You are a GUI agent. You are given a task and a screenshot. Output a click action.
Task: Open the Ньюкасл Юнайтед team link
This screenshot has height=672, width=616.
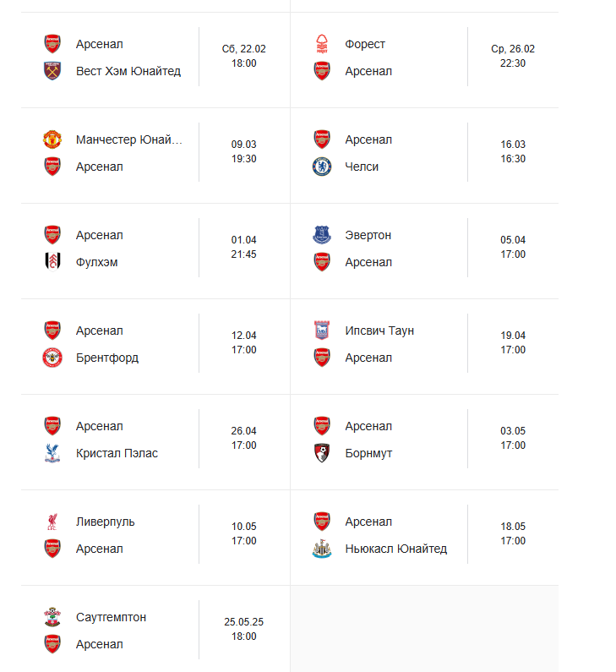(x=395, y=549)
